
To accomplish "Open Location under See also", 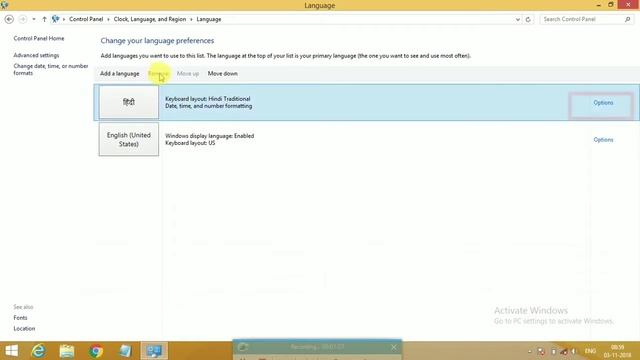I will coord(24,328).
